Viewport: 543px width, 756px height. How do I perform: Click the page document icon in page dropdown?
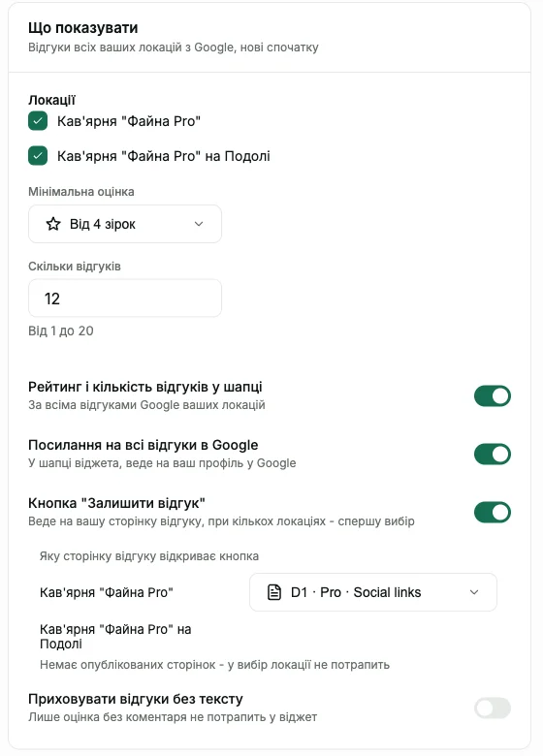pyautogui.click(x=273, y=592)
